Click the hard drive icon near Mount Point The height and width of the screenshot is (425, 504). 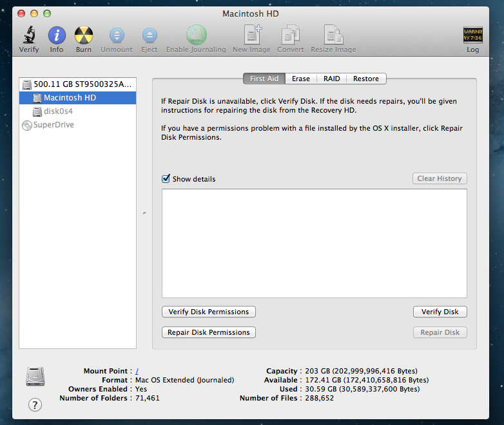coord(35,376)
